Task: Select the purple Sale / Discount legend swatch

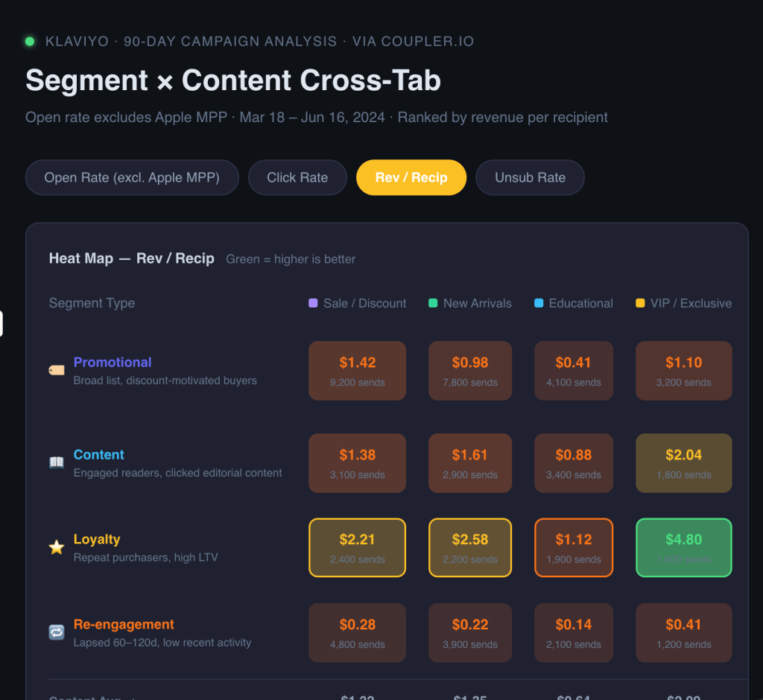Action: (x=314, y=303)
